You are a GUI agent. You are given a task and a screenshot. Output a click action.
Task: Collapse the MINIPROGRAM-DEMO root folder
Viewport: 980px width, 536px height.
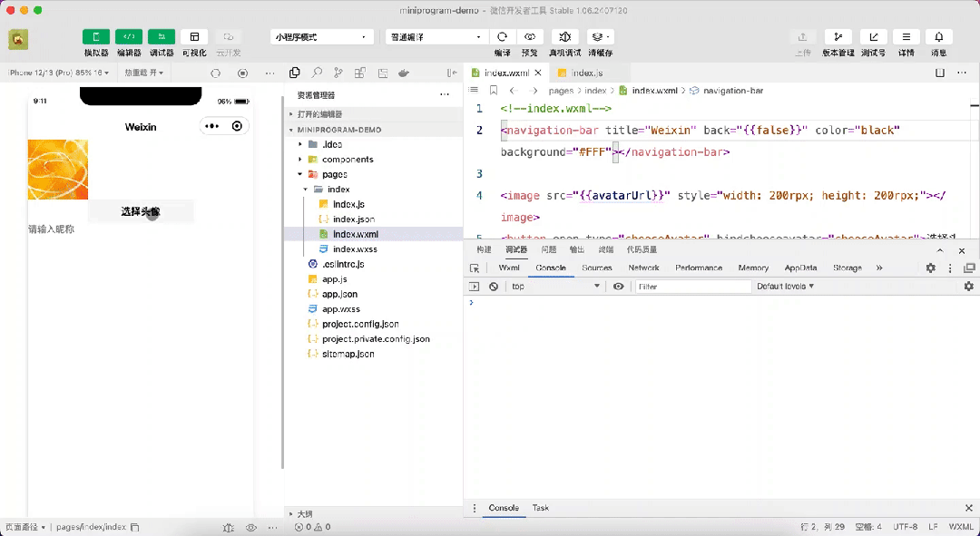pyautogui.click(x=373, y=130)
